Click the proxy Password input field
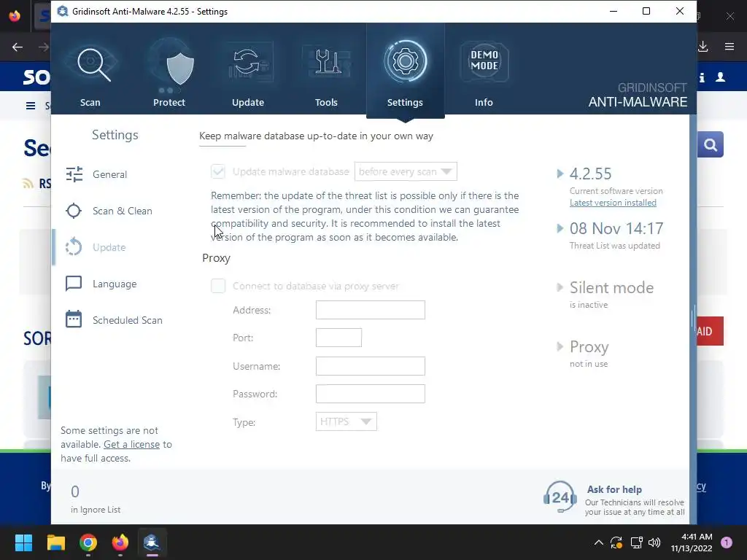The height and width of the screenshot is (560, 747). click(x=370, y=394)
